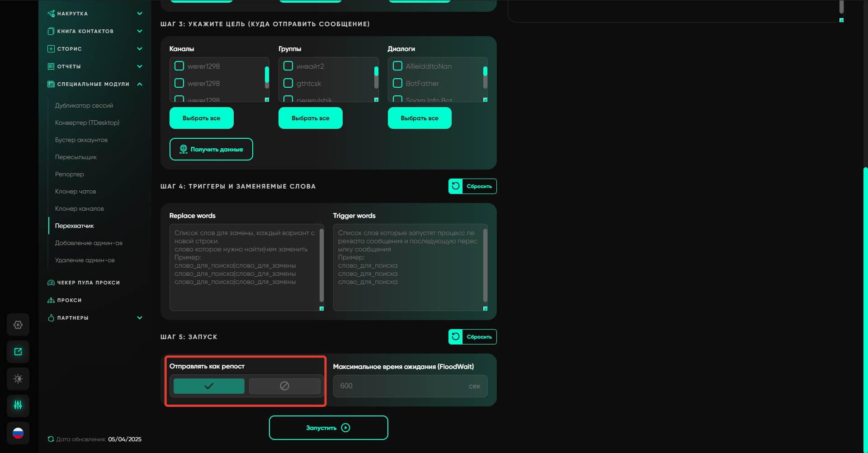The height and width of the screenshot is (453, 868).
Task: Click the sliders icon in left rail
Action: click(x=18, y=406)
